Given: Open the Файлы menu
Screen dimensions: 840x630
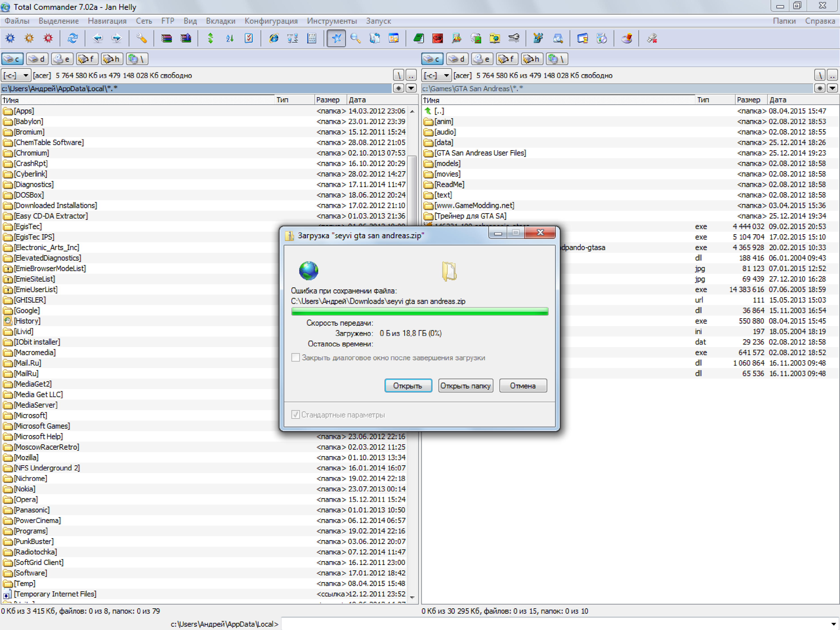Looking at the screenshot, I should click(x=17, y=21).
